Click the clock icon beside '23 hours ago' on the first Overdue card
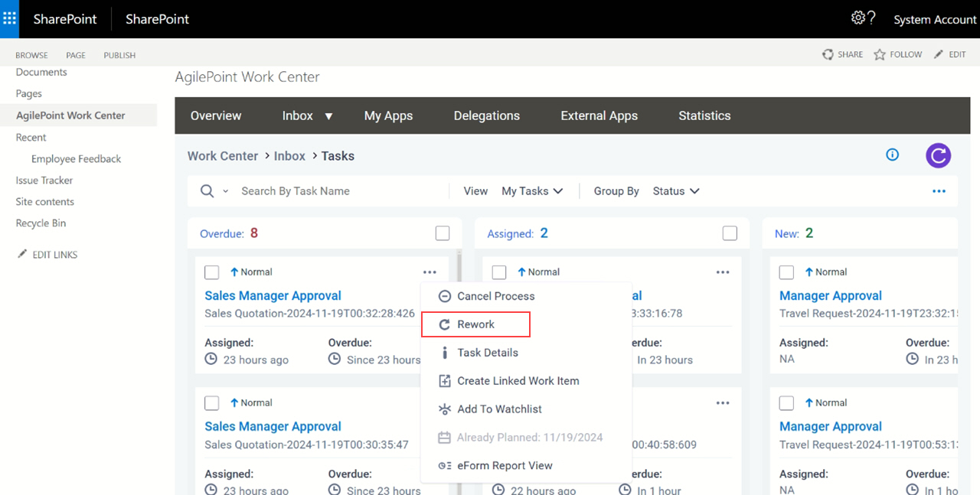Viewport: 980px width, 495px height. point(211,359)
